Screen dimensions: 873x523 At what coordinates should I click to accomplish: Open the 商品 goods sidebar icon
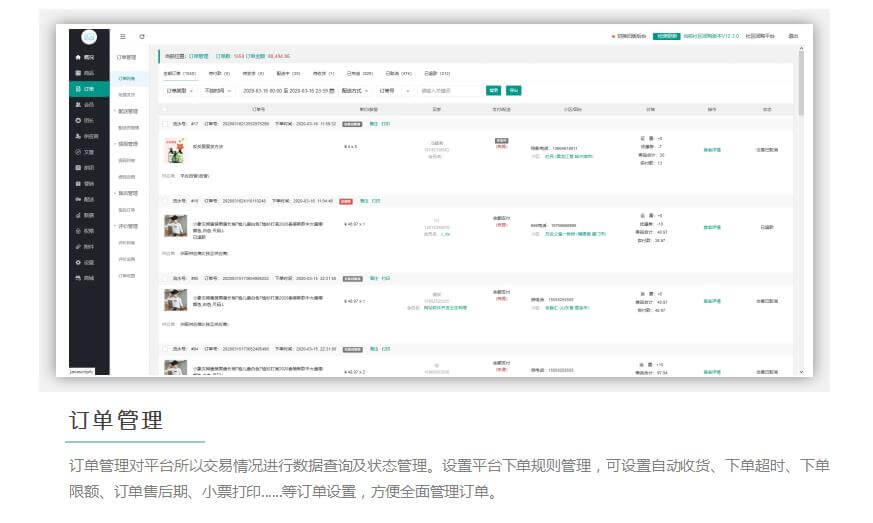(78, 74)
